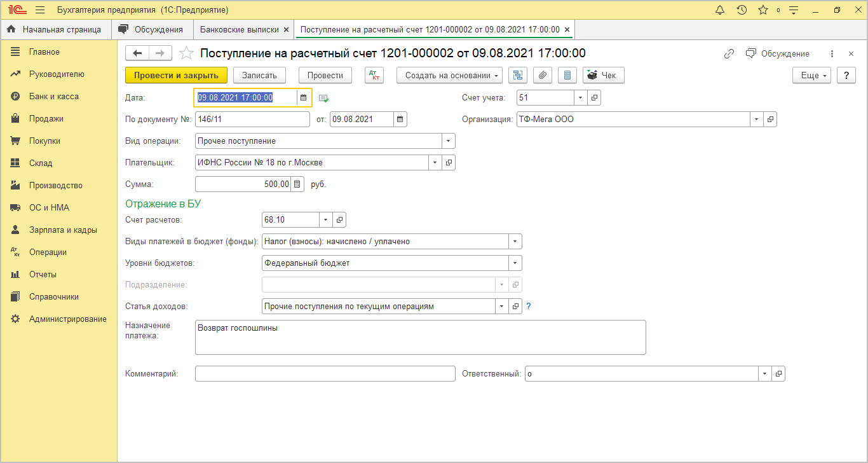
Task: Expand Организация dropdown arrow
Action: coord(756,119)
